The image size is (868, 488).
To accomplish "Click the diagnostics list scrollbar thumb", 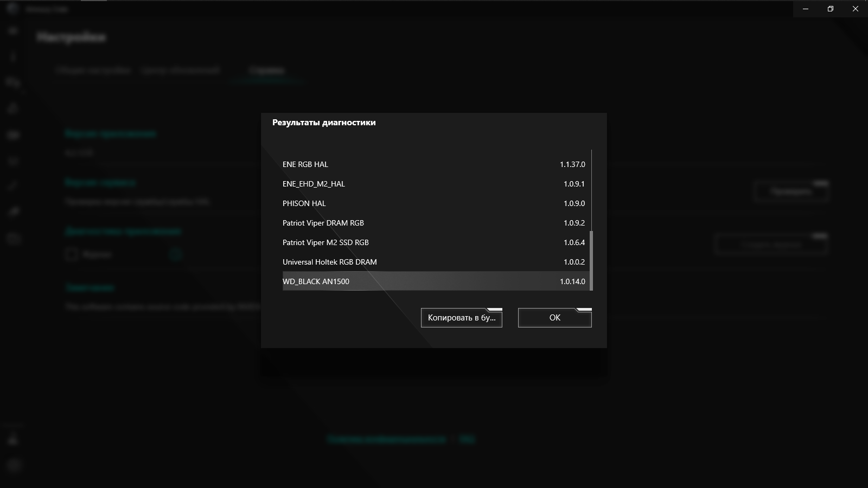I will pos(591,260).
